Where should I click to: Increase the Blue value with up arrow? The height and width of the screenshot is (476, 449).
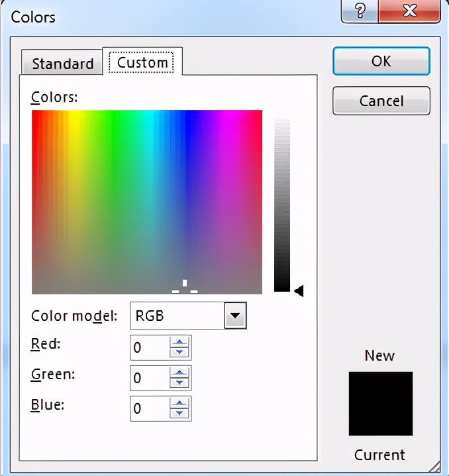point(180,404)
